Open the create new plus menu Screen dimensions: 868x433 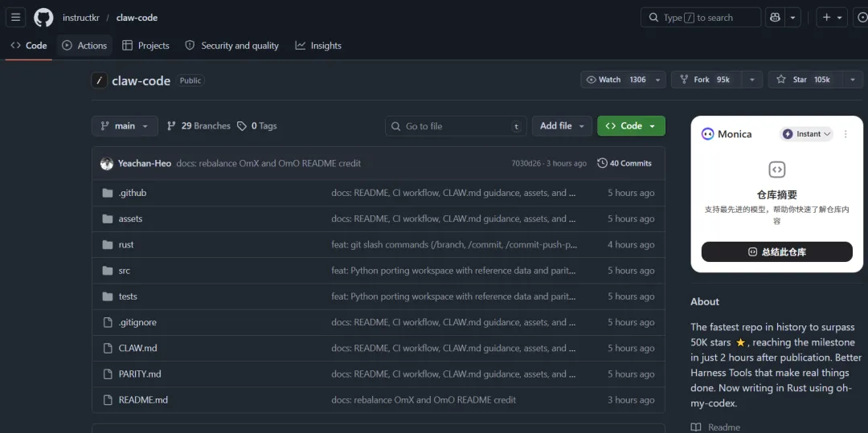coord(832,18)
